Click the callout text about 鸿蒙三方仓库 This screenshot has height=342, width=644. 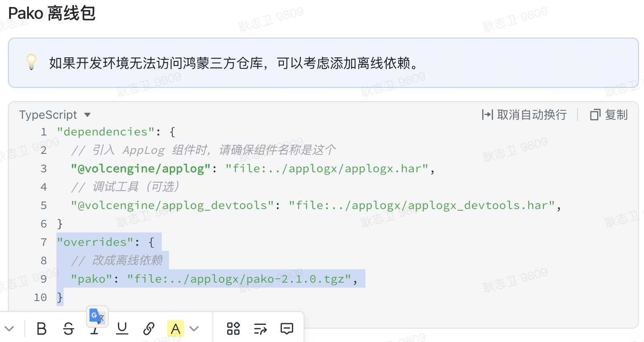tap(235, 63)
